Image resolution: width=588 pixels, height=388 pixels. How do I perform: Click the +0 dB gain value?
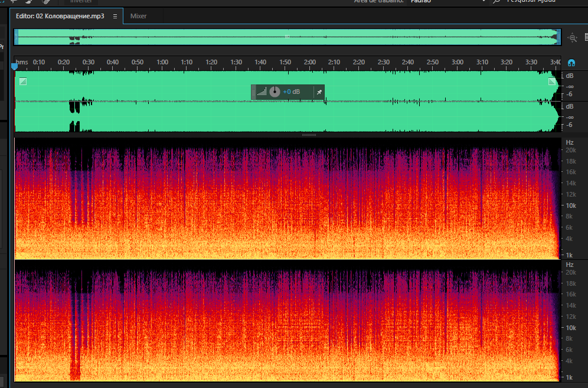click(292, 92)
